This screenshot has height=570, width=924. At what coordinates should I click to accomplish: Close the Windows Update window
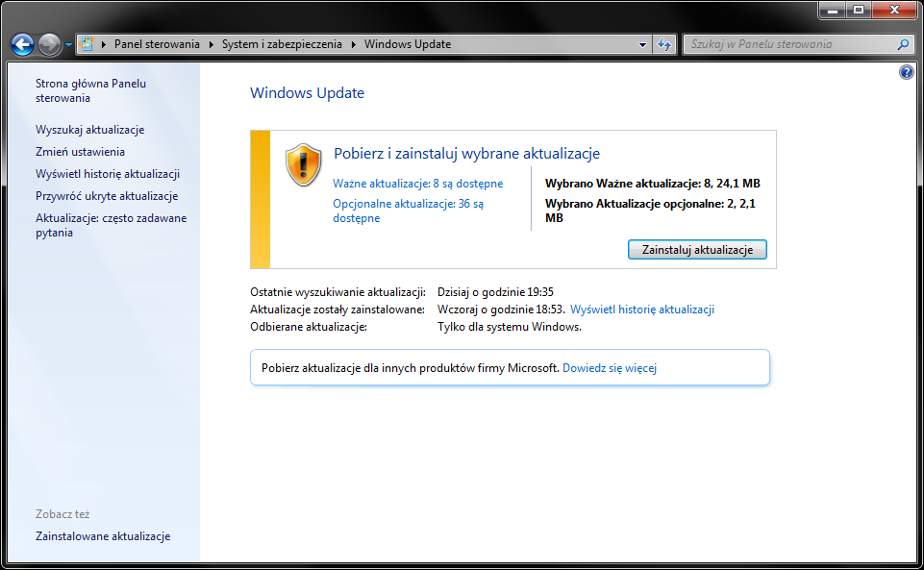(x=894, y=10)
